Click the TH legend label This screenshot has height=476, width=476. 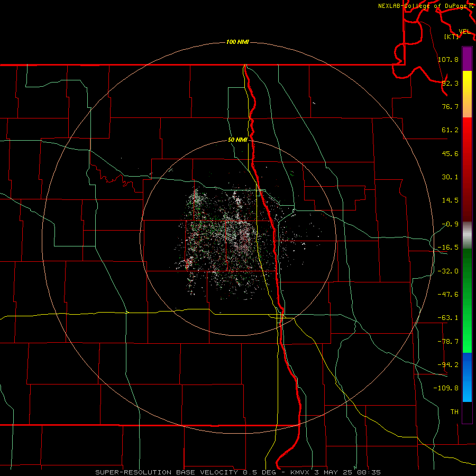[454, 412]
